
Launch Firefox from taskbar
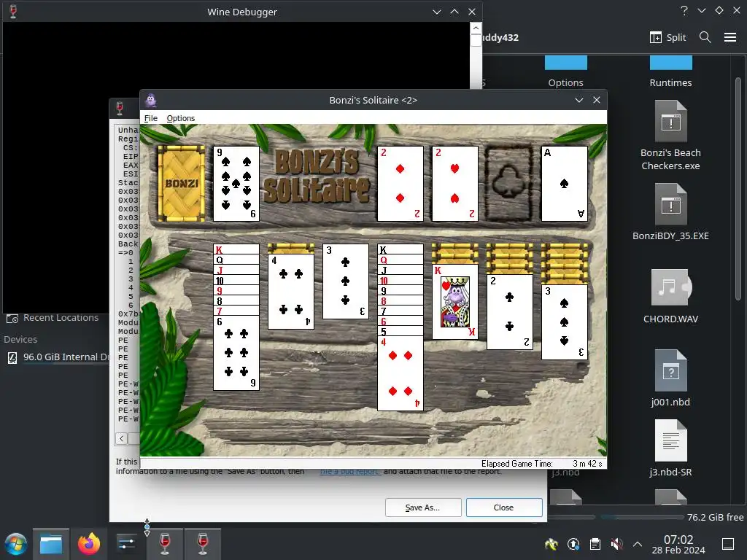(x=89, y=544)
